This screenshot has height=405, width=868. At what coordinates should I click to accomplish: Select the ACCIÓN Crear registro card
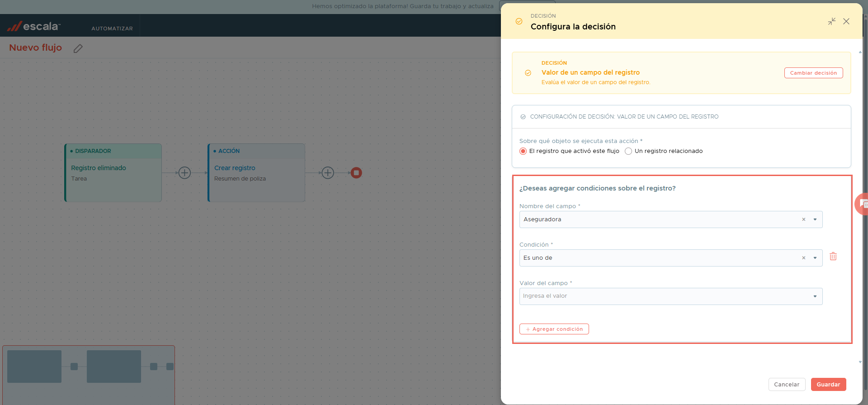point(256,173)
